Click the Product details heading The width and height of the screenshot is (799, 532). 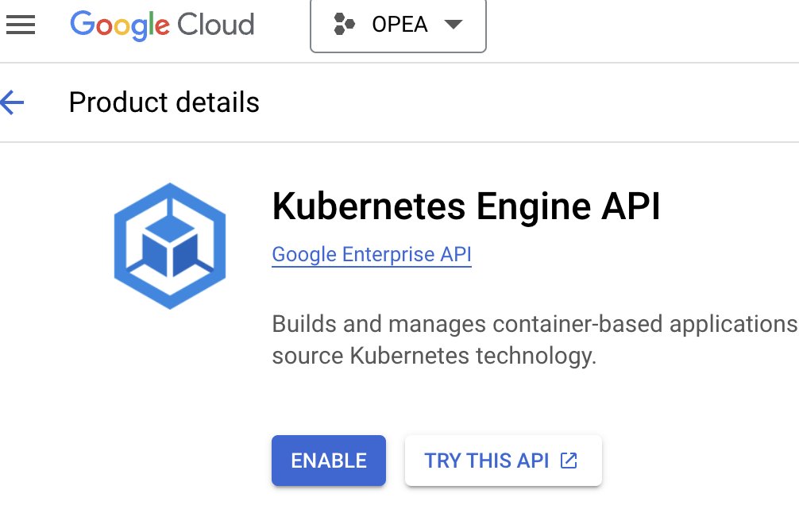[x=164, y=102]
